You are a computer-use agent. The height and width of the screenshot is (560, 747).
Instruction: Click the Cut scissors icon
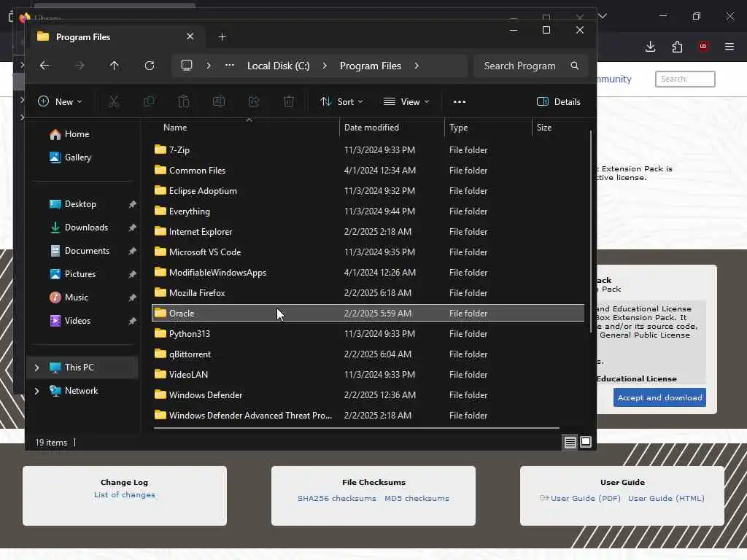(114, 101)
